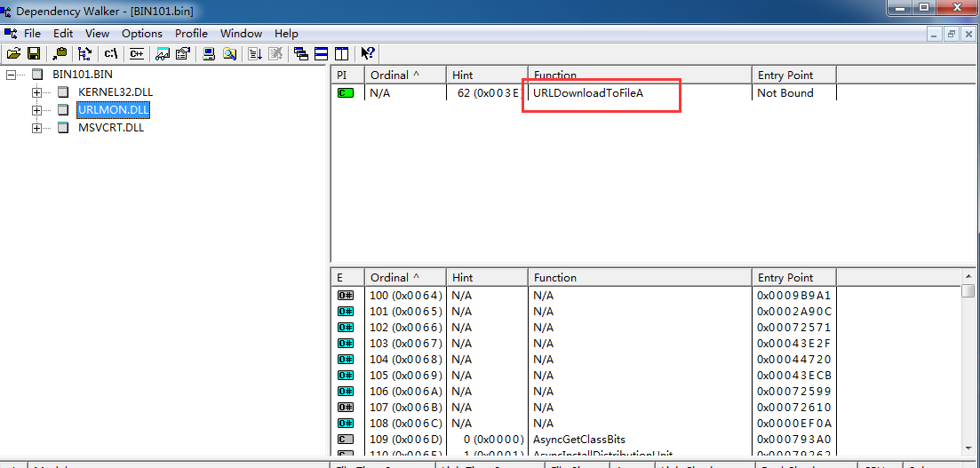
Task: Click the Tile Vertically icon
Action: point(341,54)
